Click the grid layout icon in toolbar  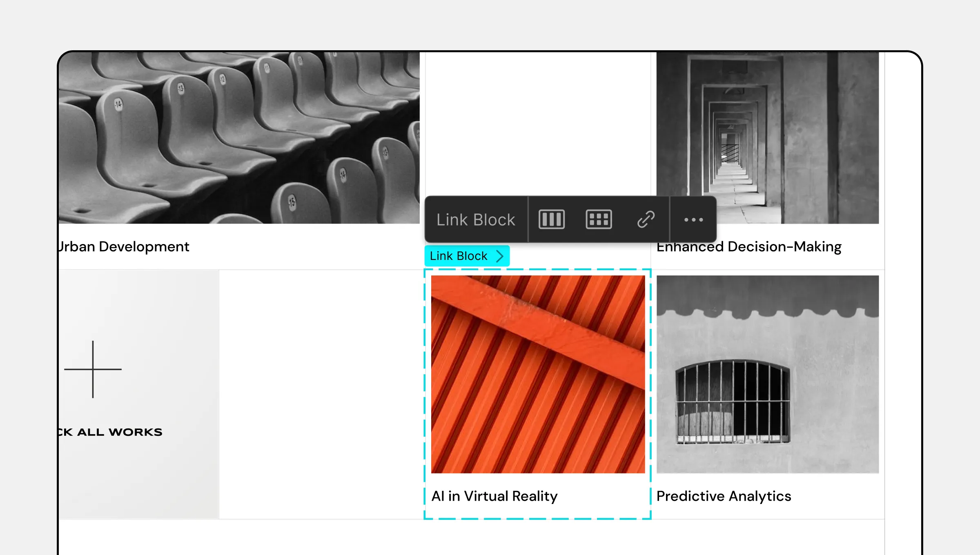point(599,220)
